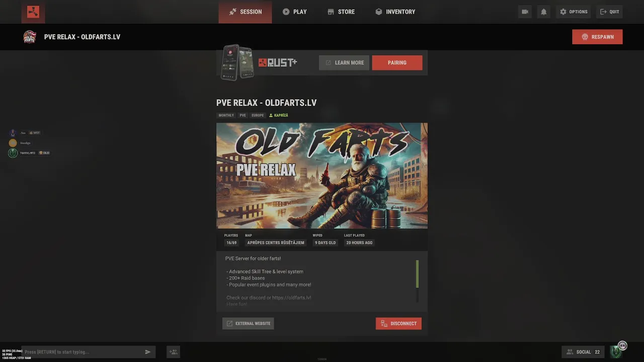644x362 pixels.
Task: Click the PVE server tag
Action: coord(243,115)
